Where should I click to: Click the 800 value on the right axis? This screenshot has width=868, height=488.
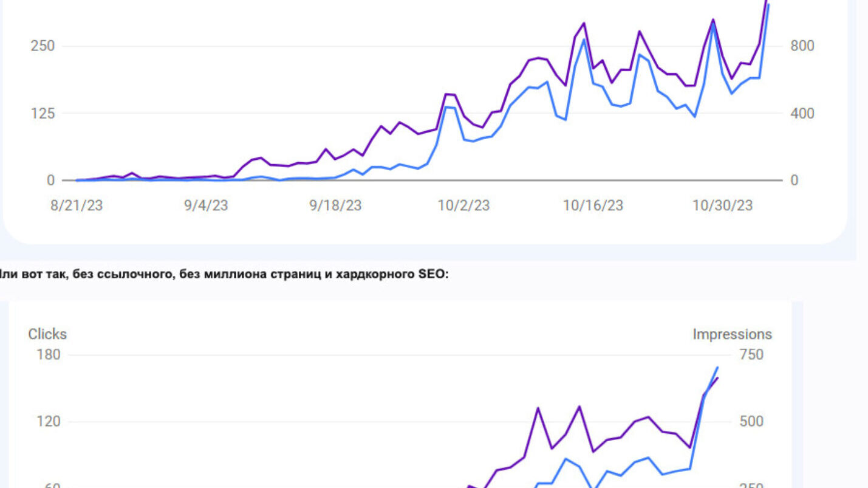(802, 46)
